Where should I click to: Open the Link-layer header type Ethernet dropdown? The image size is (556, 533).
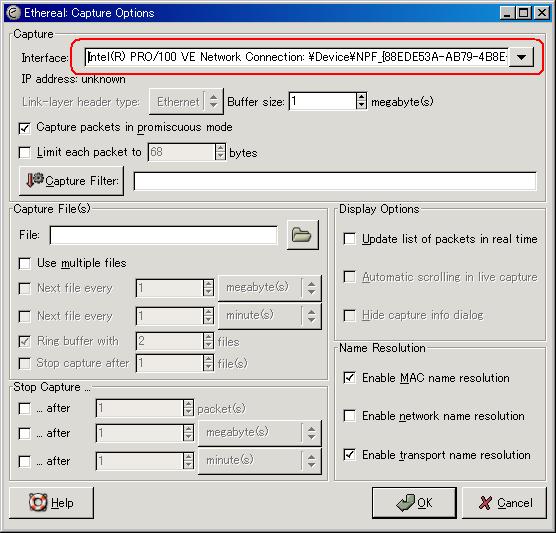(186, 102)
